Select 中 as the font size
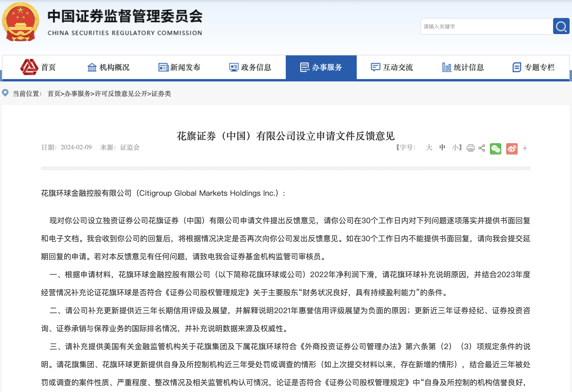The image size is (572, 392). coord(442,148)
